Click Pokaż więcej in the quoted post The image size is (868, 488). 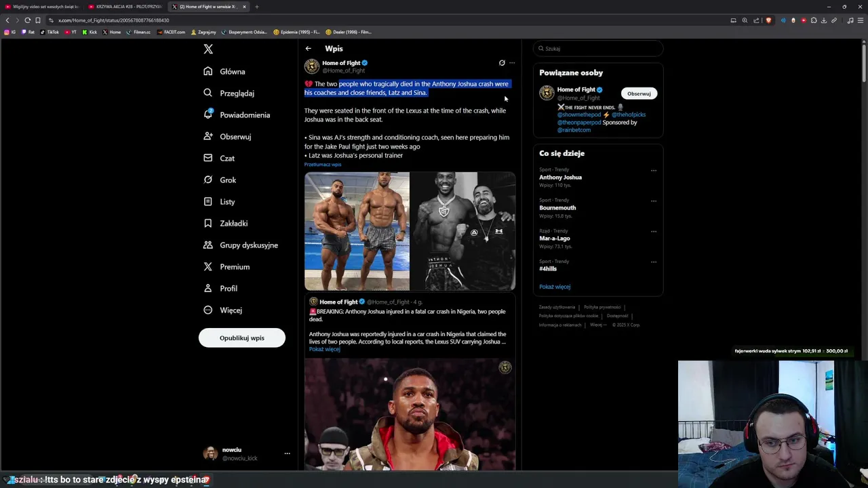pos(324,350)
